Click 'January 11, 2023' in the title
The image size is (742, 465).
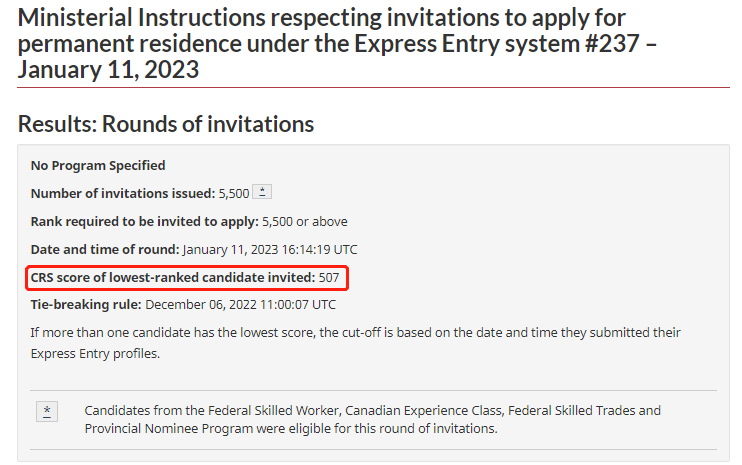(x=108, y=70)
